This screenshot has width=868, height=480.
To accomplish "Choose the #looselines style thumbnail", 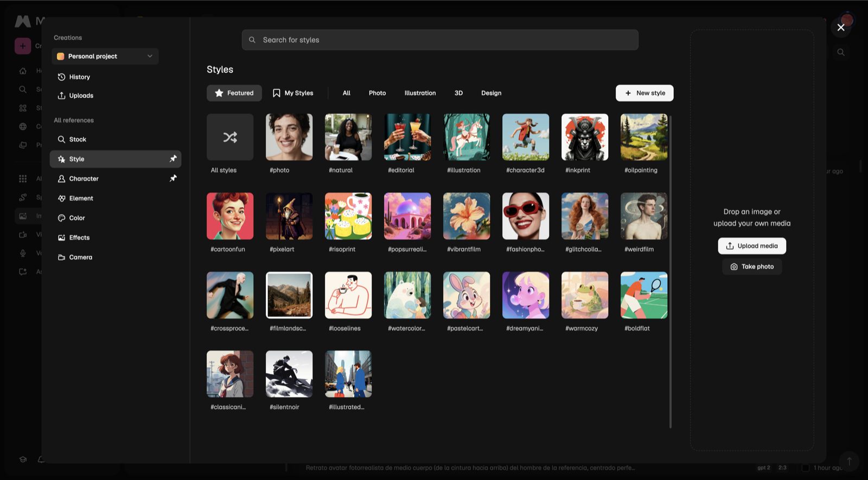I will (348, 295).
